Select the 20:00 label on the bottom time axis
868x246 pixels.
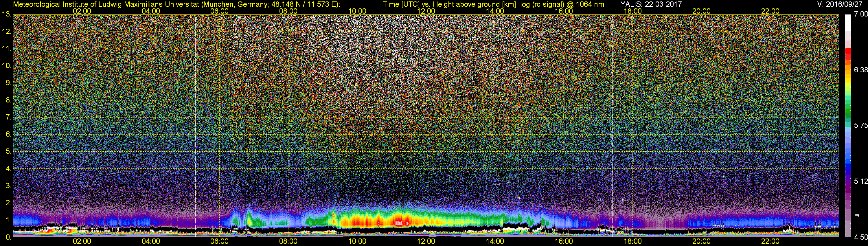[x=702, y=241]
